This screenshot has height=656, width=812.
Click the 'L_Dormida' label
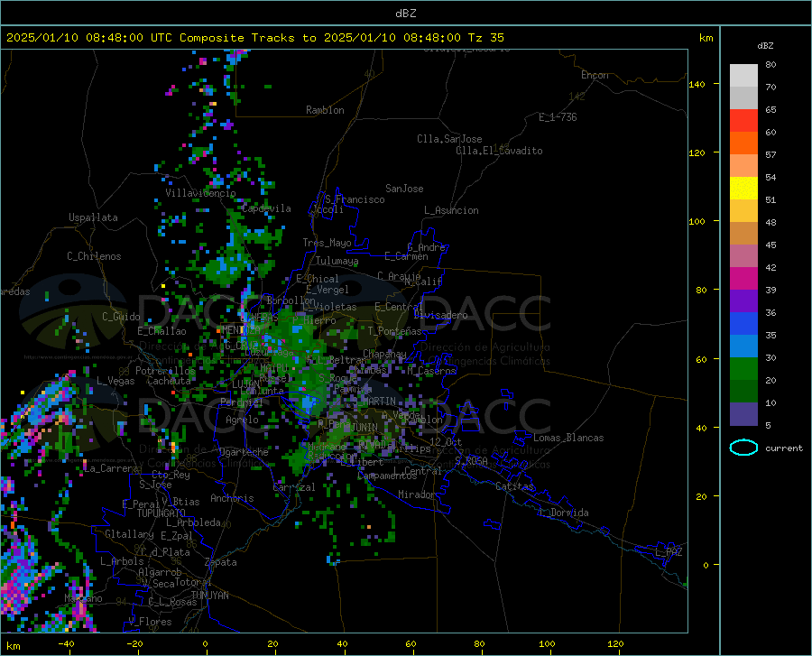[564, 513]
